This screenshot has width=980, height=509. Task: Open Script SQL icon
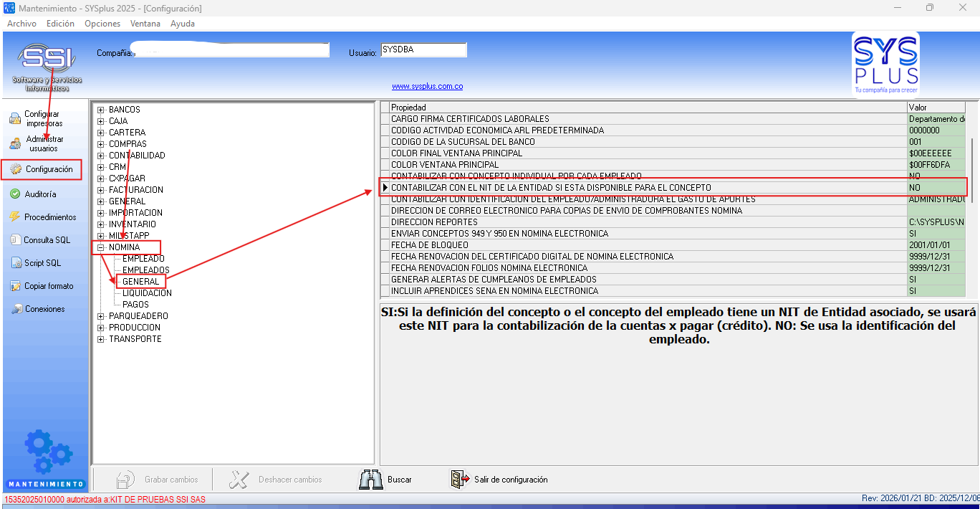click(x=15, y=263)
